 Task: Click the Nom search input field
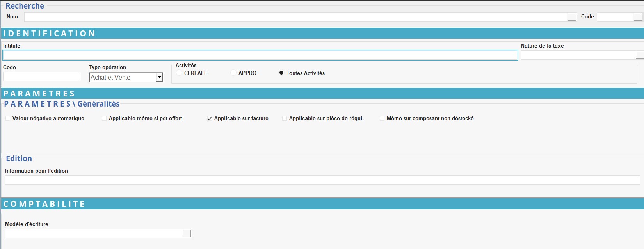(x=295, y=17)
